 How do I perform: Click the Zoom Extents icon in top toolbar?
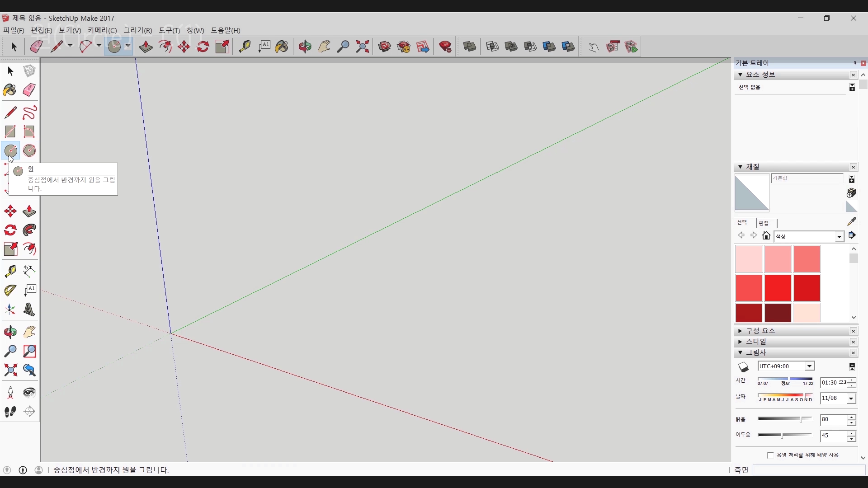tap(362, 47)
